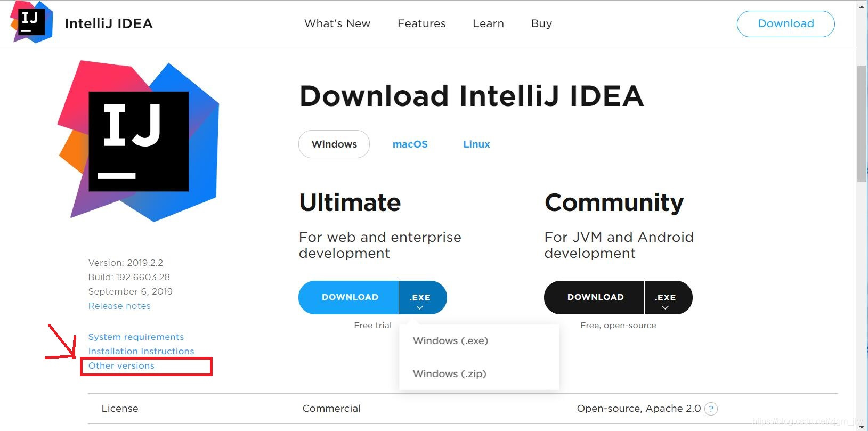Select the Windows platform tab
This screenshot has height=431, width=868.
pyautogui.click(x=334, y=144)
